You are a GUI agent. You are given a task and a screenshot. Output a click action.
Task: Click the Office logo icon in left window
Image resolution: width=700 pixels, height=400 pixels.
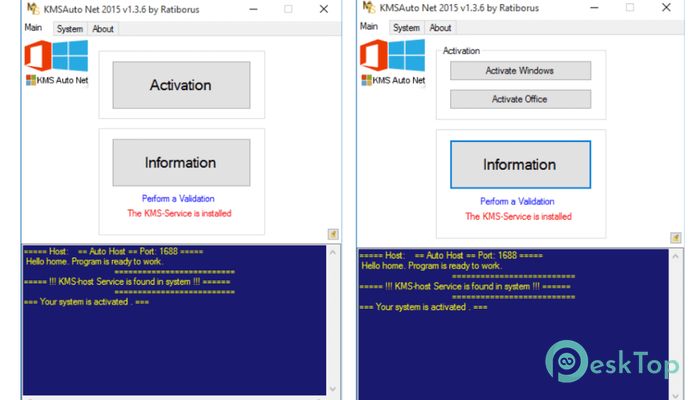(38, 55)
